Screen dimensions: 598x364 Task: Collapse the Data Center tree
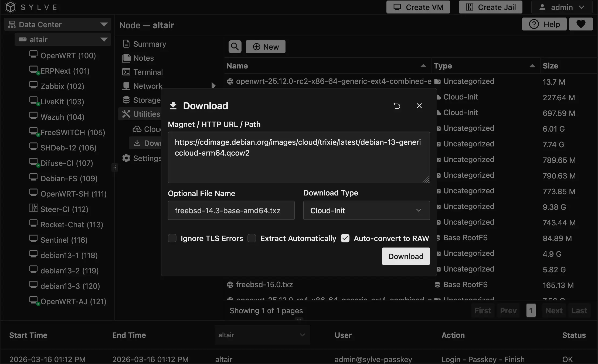pyautogui.click(x=104, y=25)
